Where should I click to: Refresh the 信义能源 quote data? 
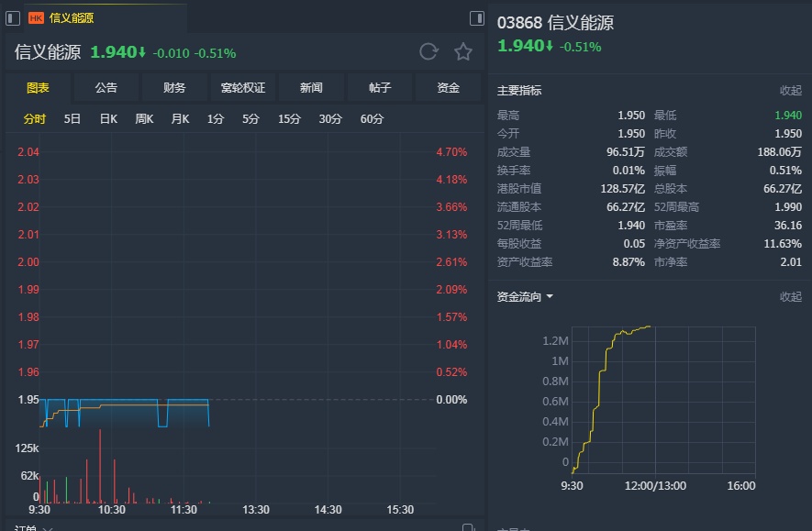[x=428, y=51]
